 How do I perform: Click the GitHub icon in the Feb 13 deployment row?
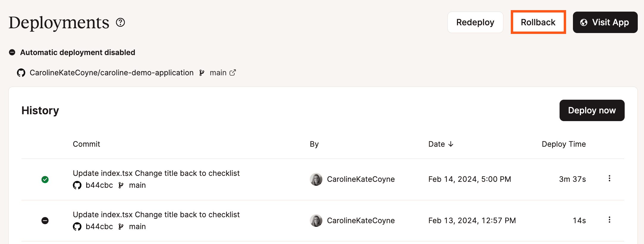[x=77, y=227]
